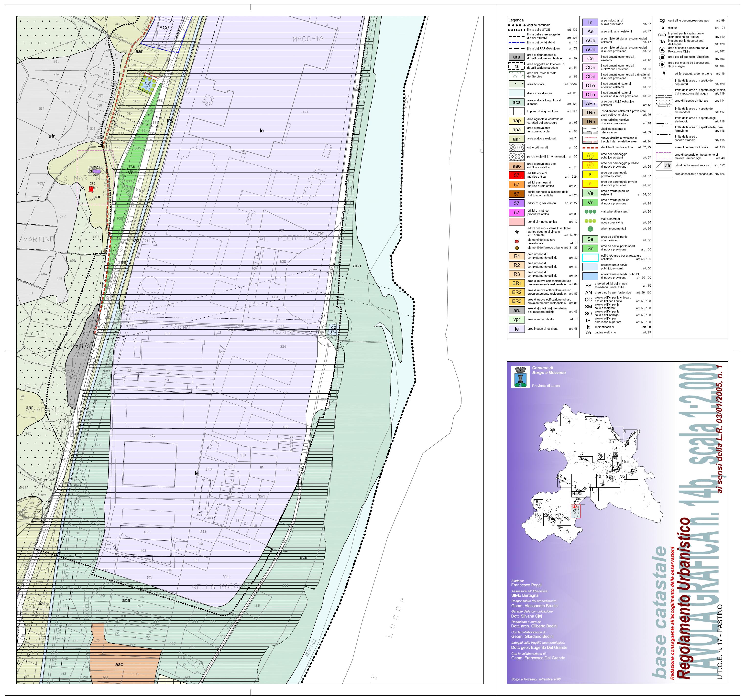Click the 'CDn' pink legend swatch
This screenshot has width=745, height=700.
coord(590,76)
